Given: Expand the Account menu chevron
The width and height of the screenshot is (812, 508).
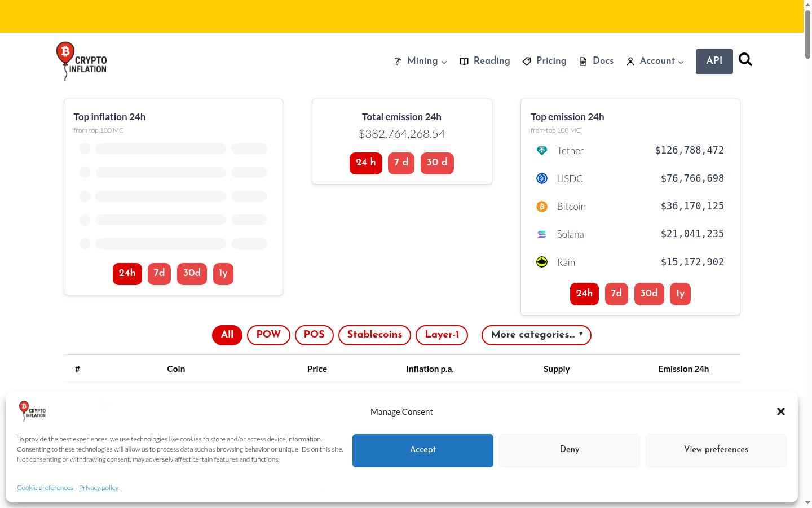Looking at the screenshot, I should click(681, 62).
